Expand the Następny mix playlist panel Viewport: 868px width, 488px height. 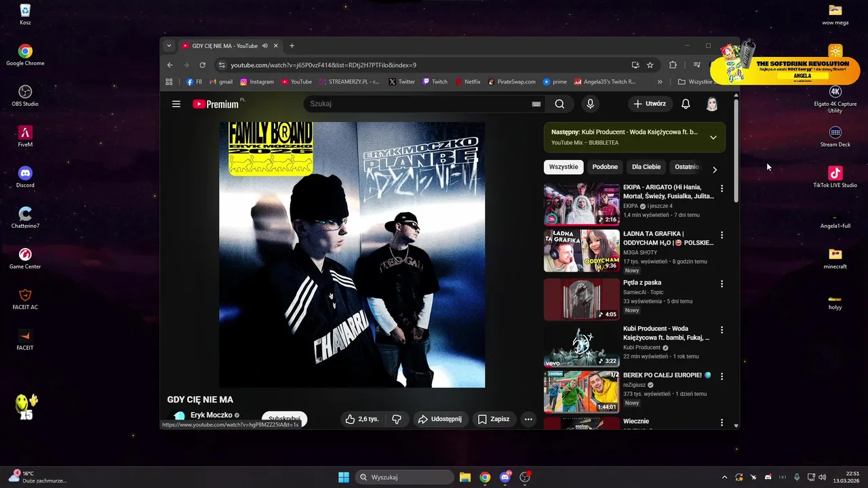(x=713, y=138)
